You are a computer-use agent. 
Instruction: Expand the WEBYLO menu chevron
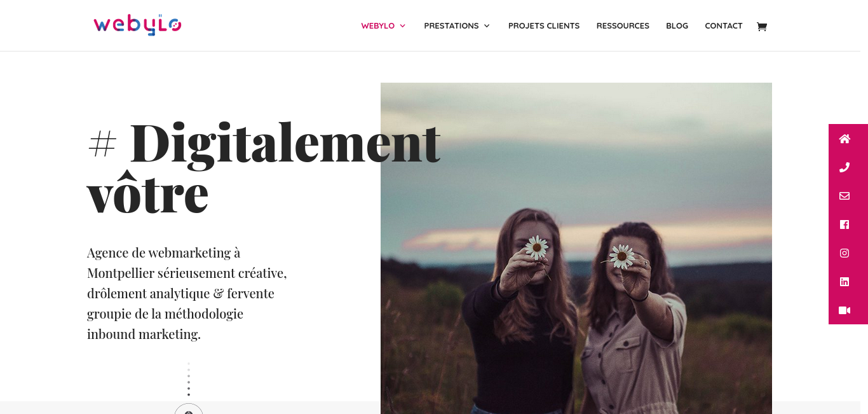coord(402,26)
